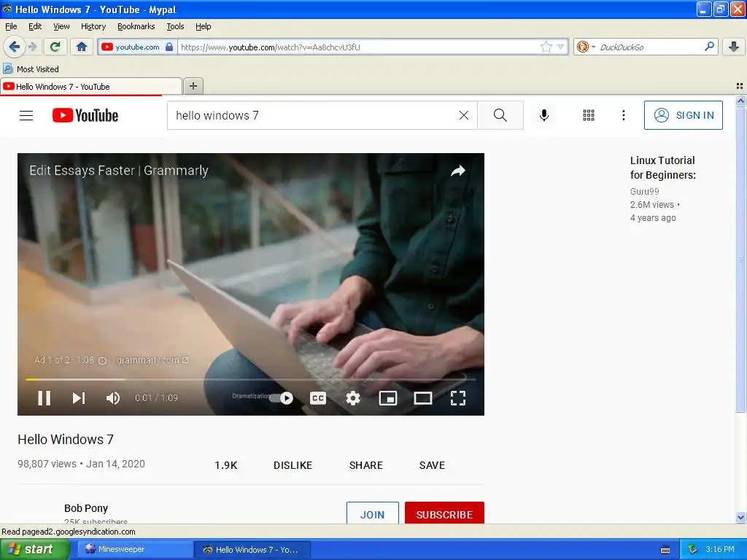This screenshot has height=560, width=747.
Task: Open the browser home page icon
Action: pos(82,47)
